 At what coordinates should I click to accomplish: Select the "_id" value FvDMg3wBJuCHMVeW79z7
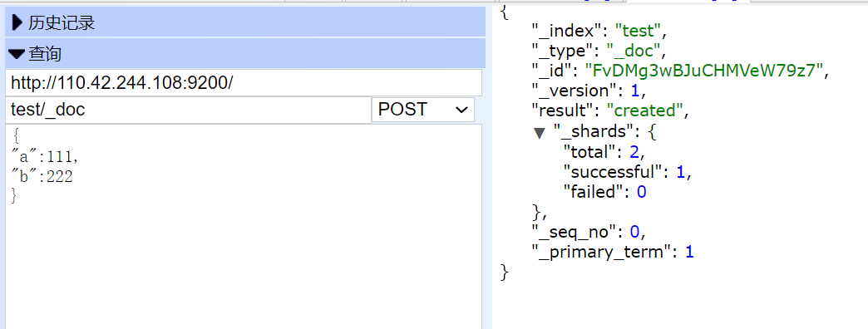(x=703, y=71)
